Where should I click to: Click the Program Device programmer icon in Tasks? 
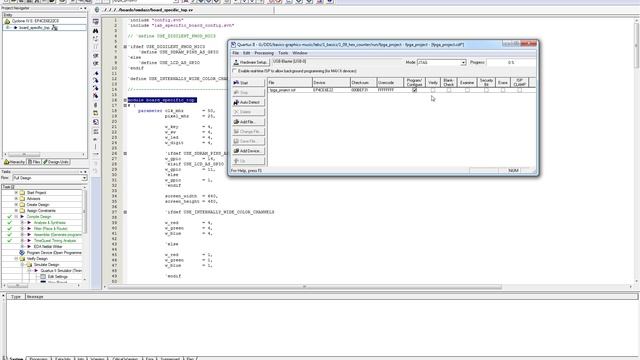pos(22,253)
